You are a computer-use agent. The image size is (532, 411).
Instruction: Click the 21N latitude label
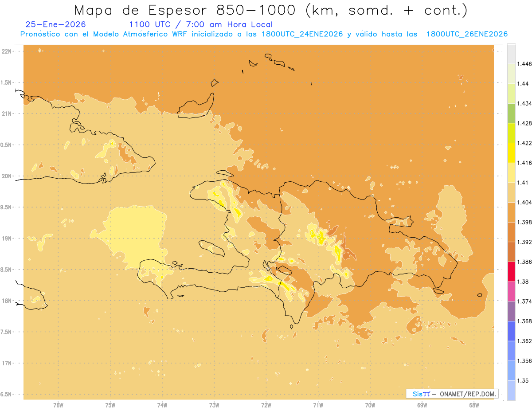7,114
